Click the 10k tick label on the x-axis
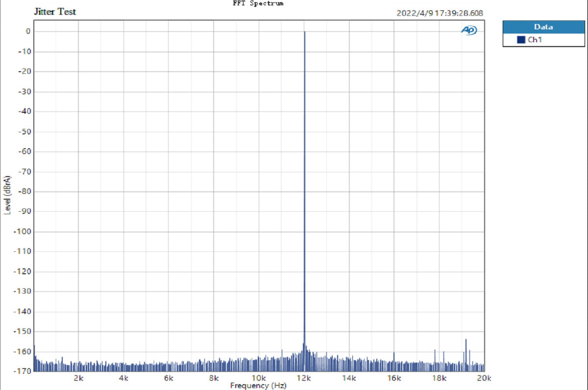Screen dimensions: 588x390 (259, 378)
